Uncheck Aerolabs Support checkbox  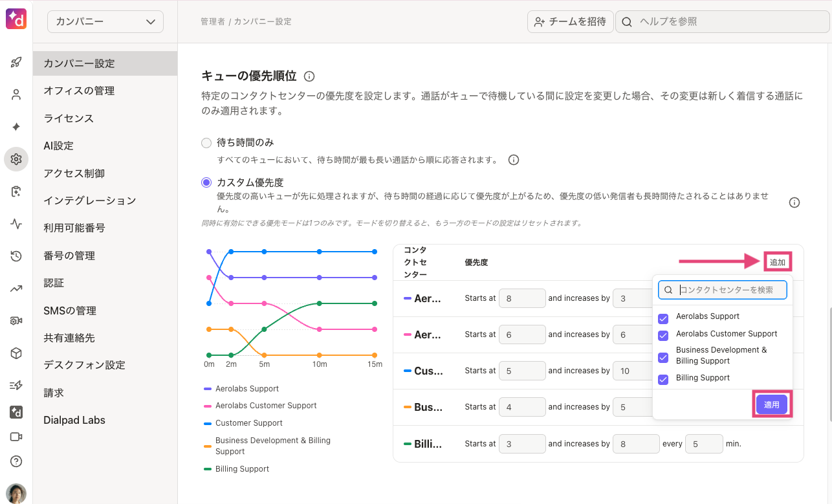click(663, 318)
